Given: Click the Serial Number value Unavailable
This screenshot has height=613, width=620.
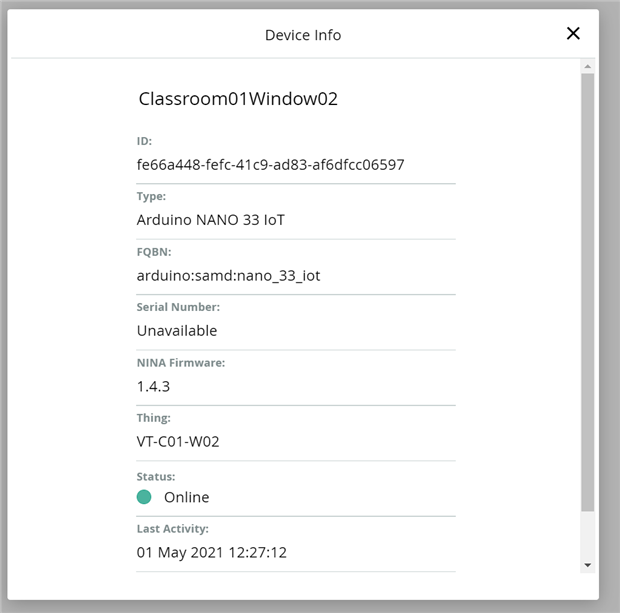Looking at the screenshot, I should [x=177, y=331].
